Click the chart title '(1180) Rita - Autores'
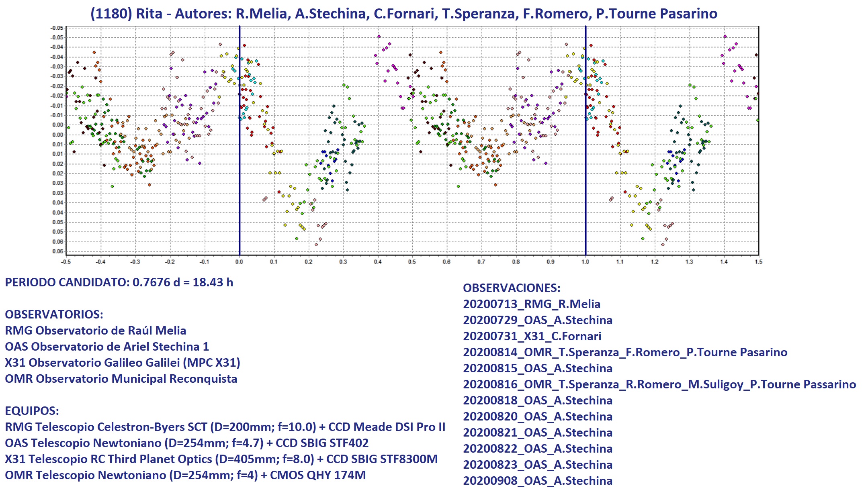The width and height of the screenshot is (868, 496). tap(403, 14)
